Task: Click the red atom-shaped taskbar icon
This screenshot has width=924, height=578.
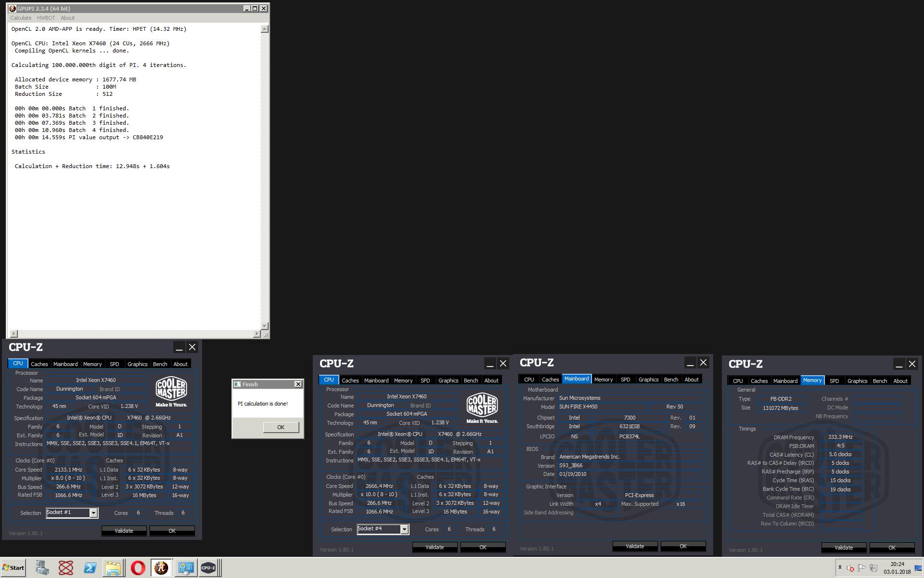Action: (x=66, y=568)
